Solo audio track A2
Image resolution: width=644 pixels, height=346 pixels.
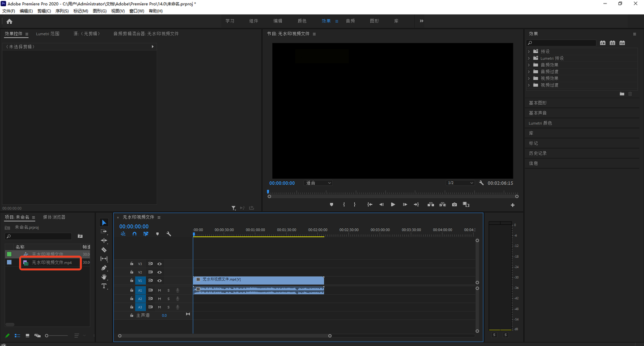click(x=169, y=299)
